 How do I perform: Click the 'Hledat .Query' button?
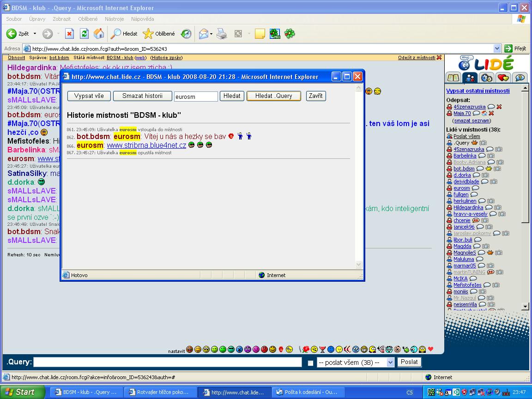pyautogui.click(x=274, y=96)
